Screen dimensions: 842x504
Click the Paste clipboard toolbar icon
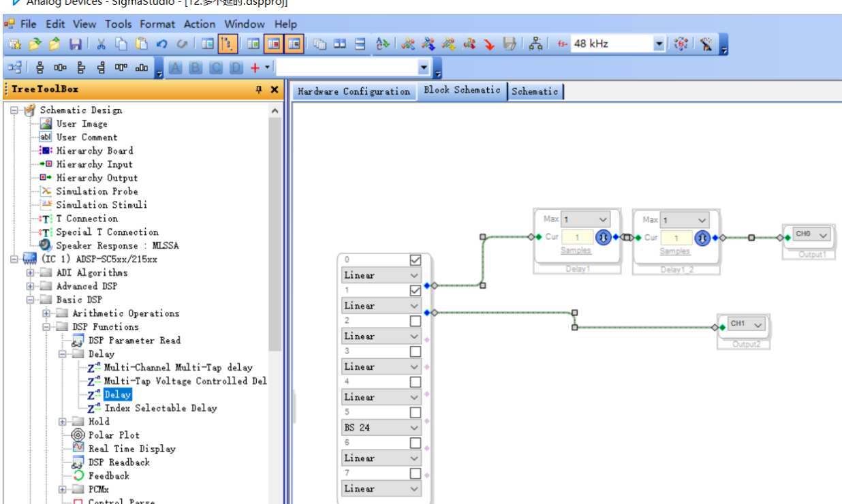click(x=142, y=44)
